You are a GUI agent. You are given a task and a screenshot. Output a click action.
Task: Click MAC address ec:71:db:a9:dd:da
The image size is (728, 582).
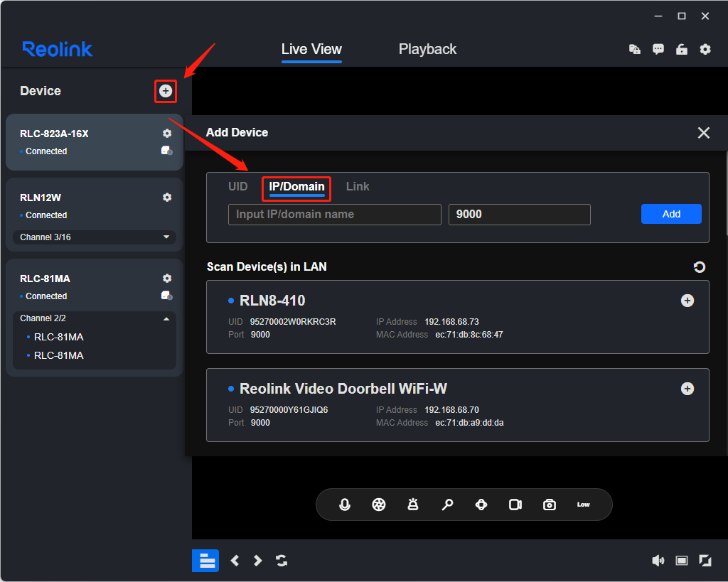pos(469,423)
